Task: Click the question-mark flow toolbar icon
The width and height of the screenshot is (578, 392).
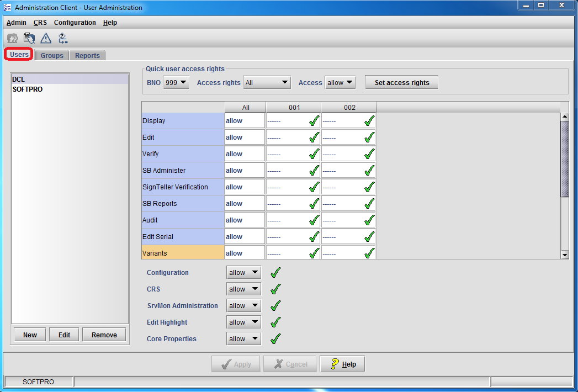Action: pyautogui.click(x=63, y=38)
